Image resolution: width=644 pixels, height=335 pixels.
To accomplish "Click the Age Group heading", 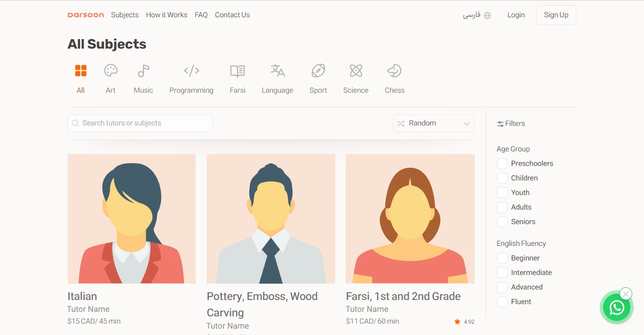I will [x=513, y=149].
